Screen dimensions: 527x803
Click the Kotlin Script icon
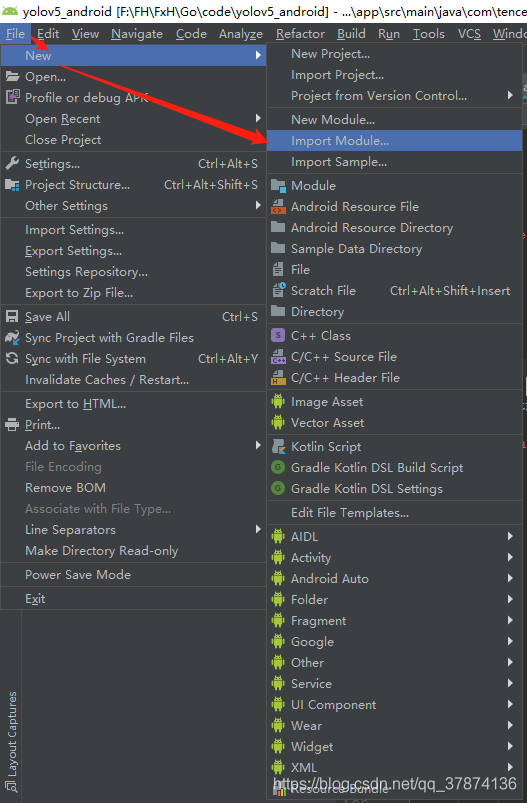[278, 447]
